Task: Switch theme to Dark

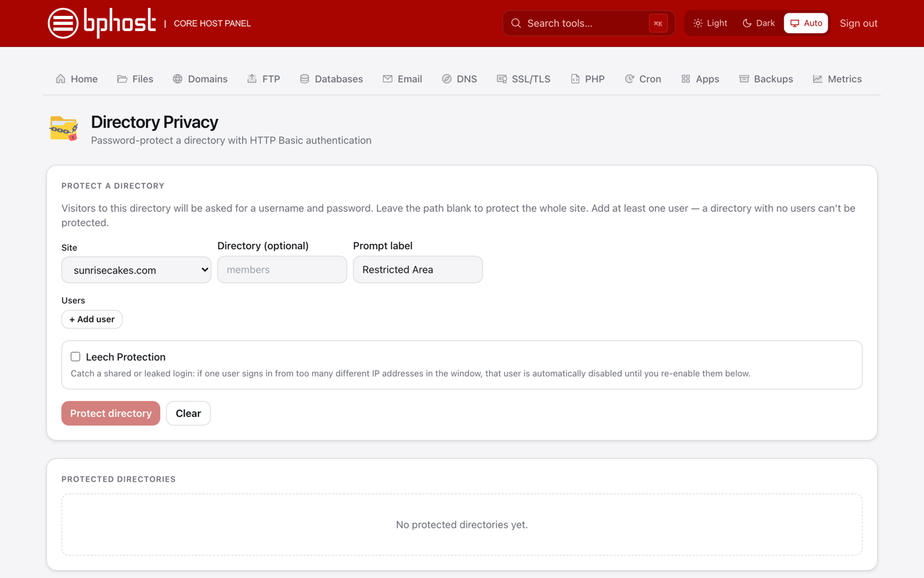Action: 758,23
